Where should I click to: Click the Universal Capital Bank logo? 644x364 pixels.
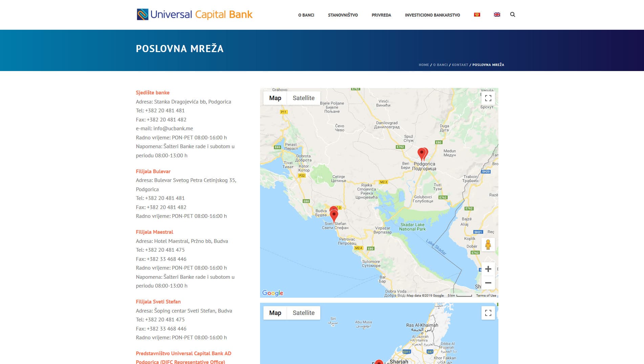[x=195, y=15]
